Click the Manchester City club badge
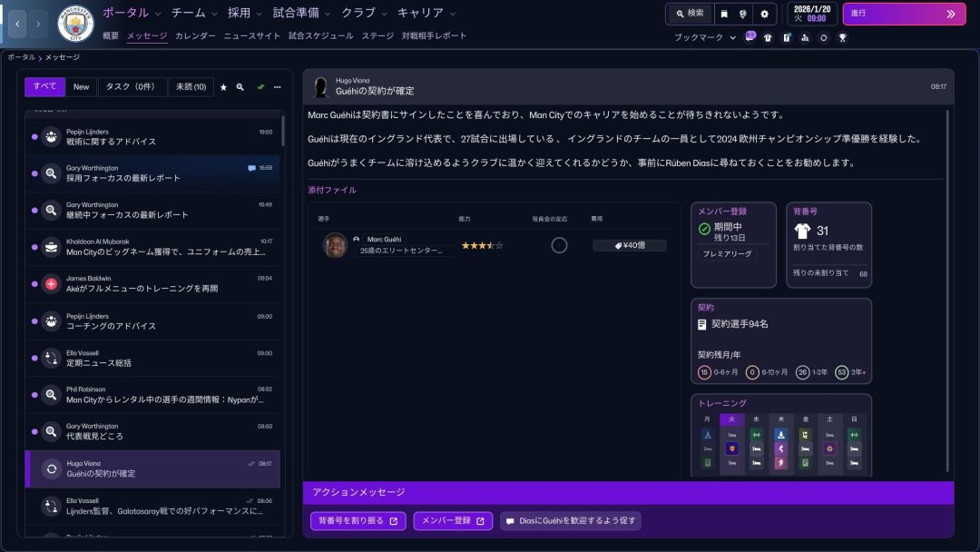980x552 pixels. click(75, 25)
